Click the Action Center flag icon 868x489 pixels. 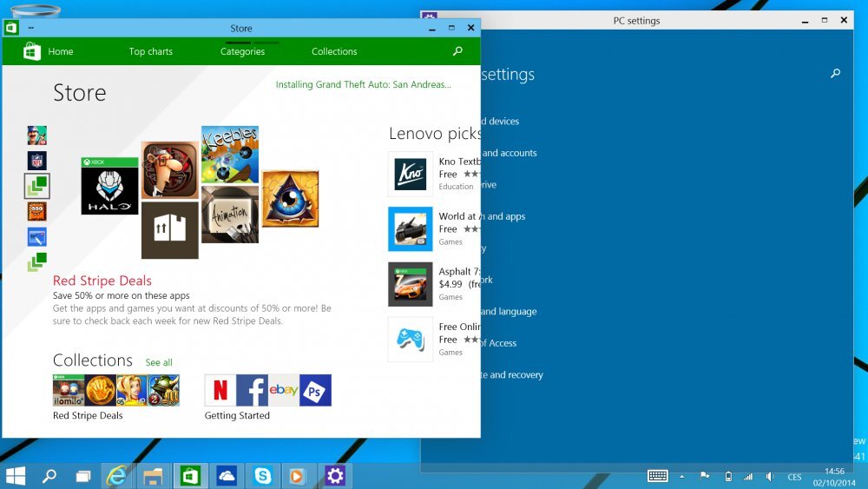click(705, 476)
